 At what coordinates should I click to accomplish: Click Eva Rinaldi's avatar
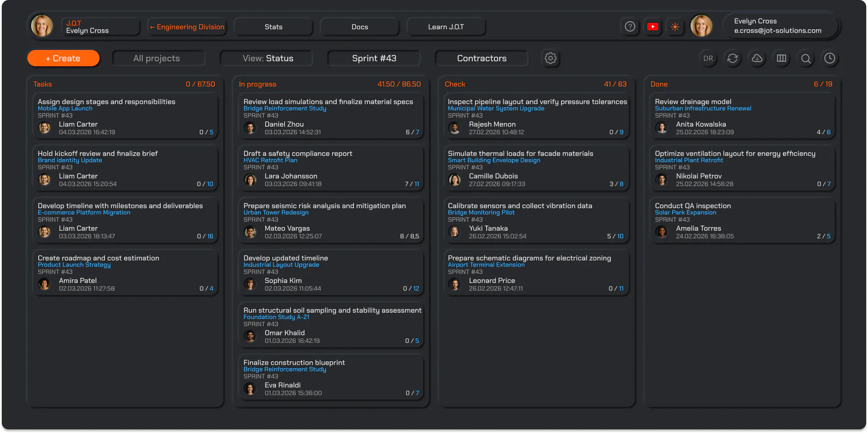tap(250, 389)
